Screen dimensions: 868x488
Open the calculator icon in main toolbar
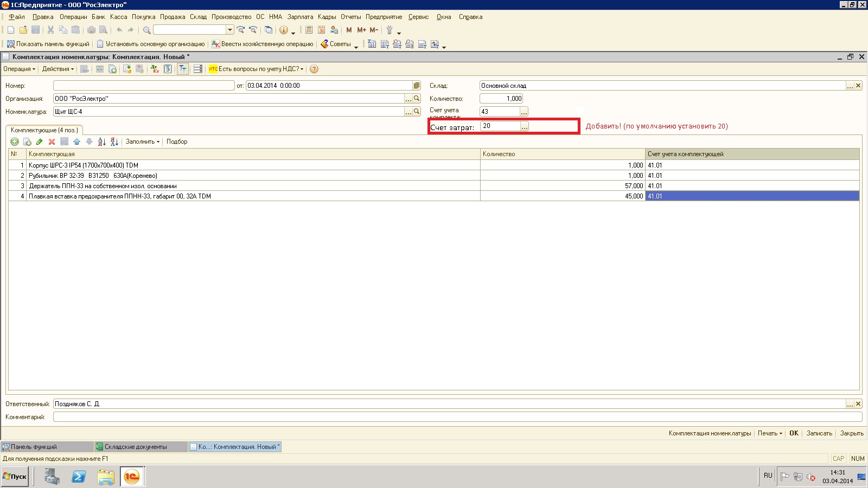click(x=309, y=30)
